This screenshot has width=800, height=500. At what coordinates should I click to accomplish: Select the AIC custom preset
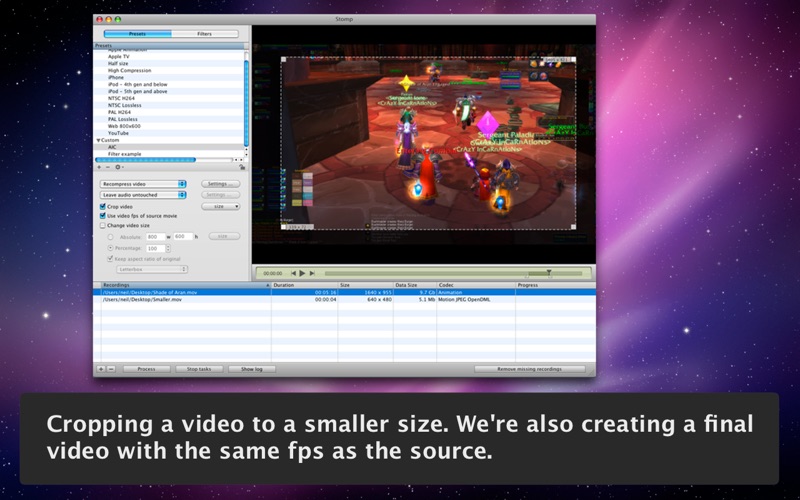point(112,147)
